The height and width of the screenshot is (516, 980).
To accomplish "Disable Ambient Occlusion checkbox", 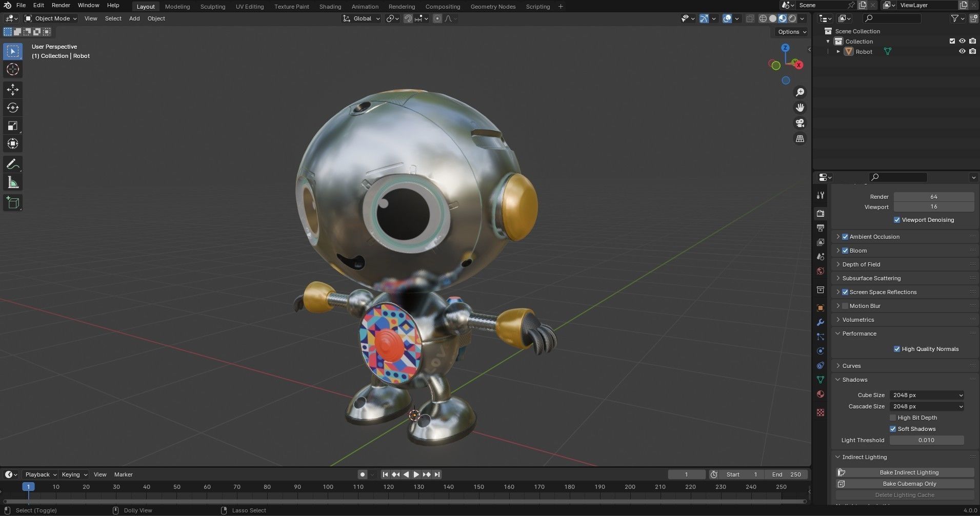I will [845, 237].
